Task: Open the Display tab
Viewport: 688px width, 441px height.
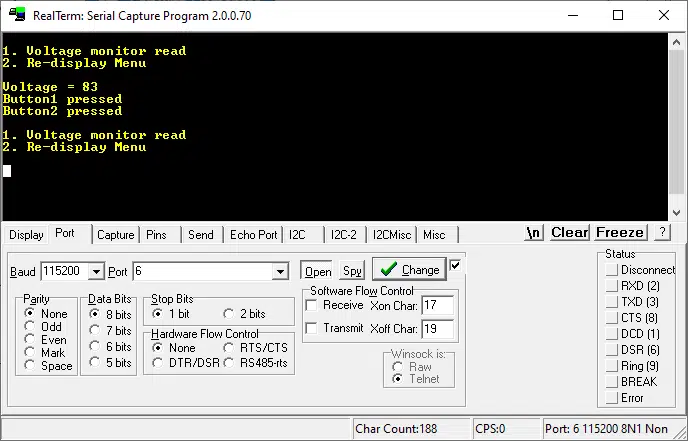Action: 26,235
